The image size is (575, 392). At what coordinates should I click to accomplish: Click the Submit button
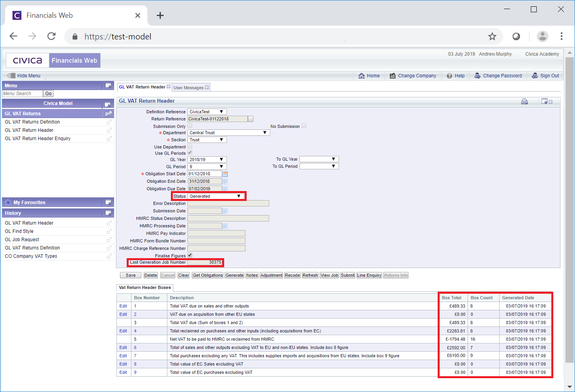[x=348, y=275]
